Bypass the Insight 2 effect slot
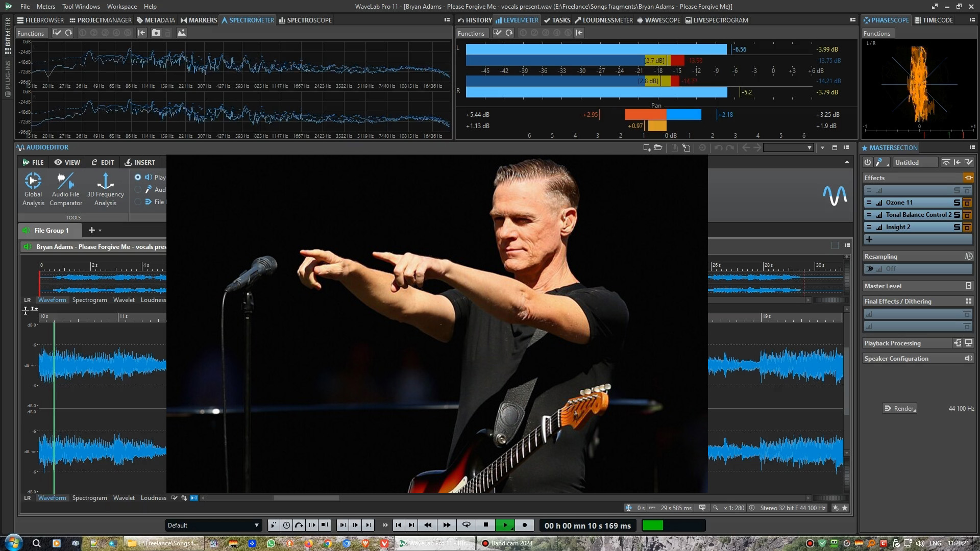The image size is (980, 551). click(x=967, y=227)
